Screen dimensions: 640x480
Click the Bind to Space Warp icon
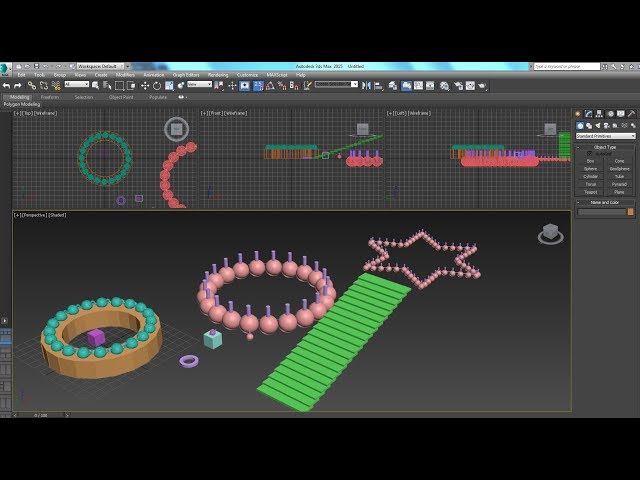[x=56, y=86]
